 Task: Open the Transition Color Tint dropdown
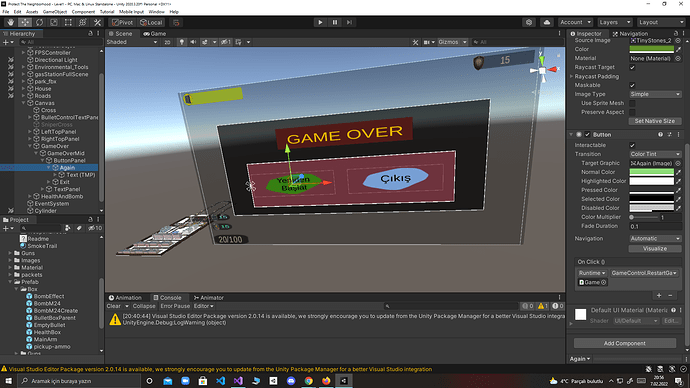point(655,154)
